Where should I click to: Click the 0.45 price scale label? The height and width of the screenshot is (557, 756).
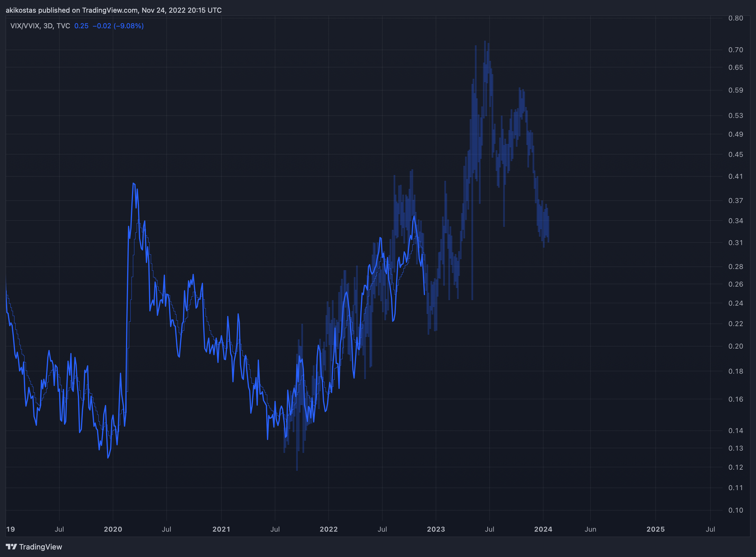pos(736,155)
